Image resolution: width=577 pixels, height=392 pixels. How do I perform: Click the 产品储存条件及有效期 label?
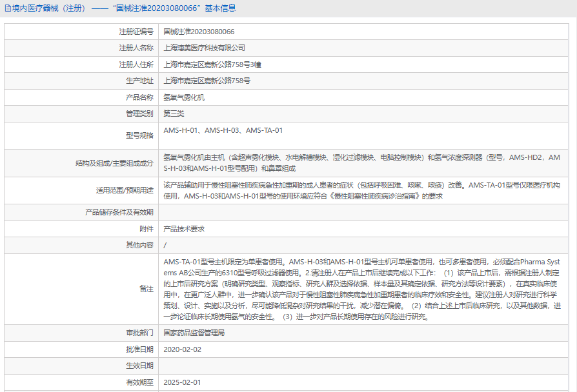tap(119, 212)
